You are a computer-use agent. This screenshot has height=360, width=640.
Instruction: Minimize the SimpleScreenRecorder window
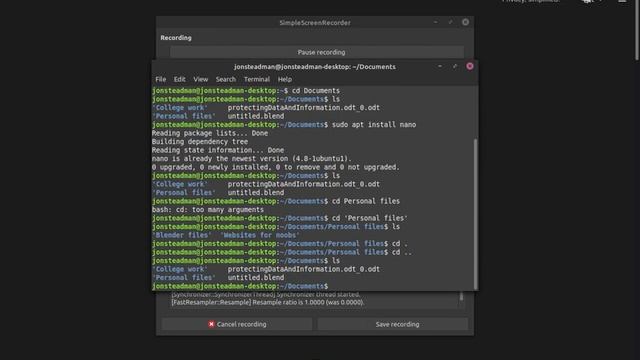(x=436, y=22)
